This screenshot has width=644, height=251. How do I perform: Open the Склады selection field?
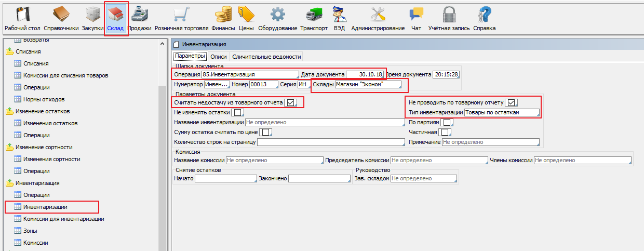point(368,85)
